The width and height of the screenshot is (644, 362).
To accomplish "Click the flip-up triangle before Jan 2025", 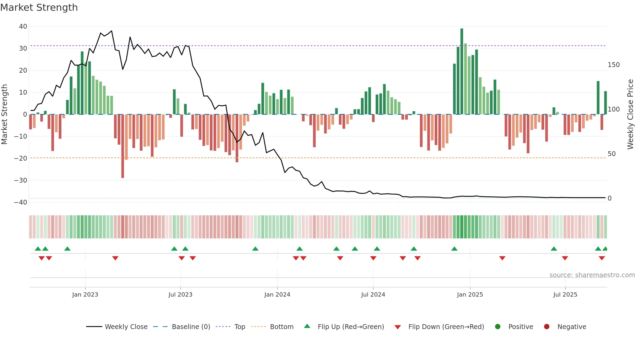I will 454,249.
